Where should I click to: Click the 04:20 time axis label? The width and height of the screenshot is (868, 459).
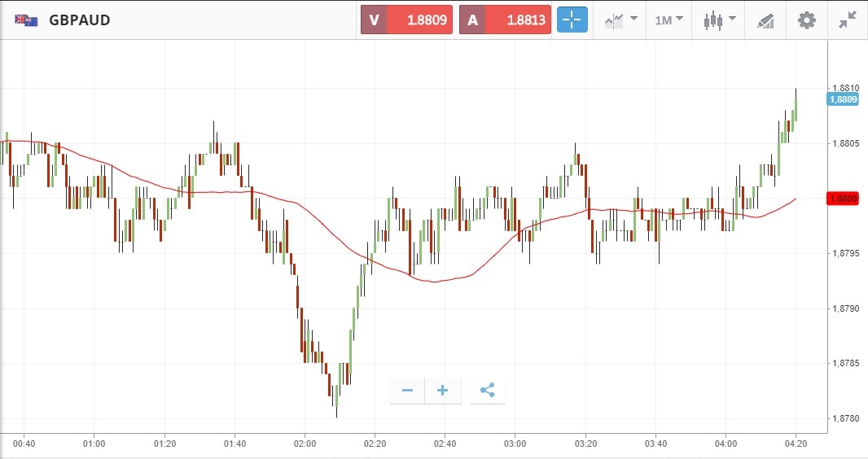(796, 444)
